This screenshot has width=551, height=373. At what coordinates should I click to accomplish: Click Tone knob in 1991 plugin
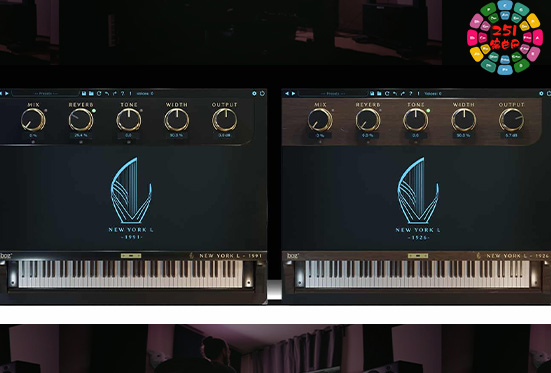click(x=129, y=120)
